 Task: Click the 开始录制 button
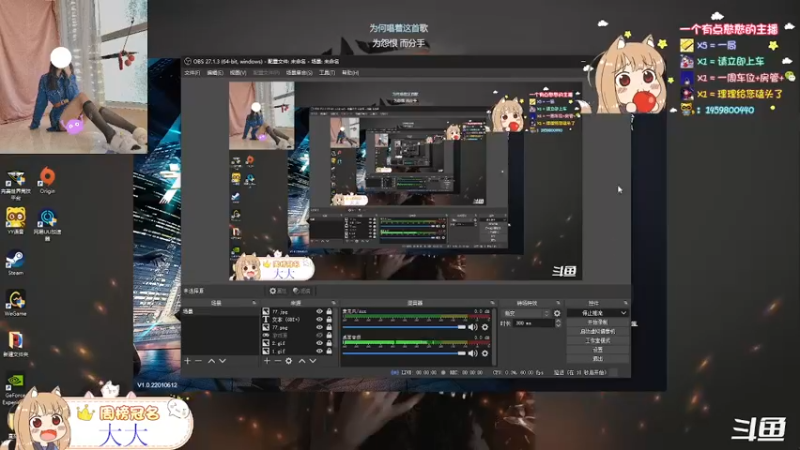(597, 322)
